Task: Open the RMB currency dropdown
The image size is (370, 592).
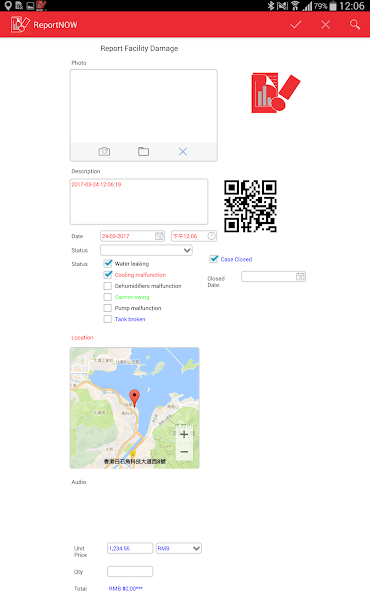Action: pos(179,548)
